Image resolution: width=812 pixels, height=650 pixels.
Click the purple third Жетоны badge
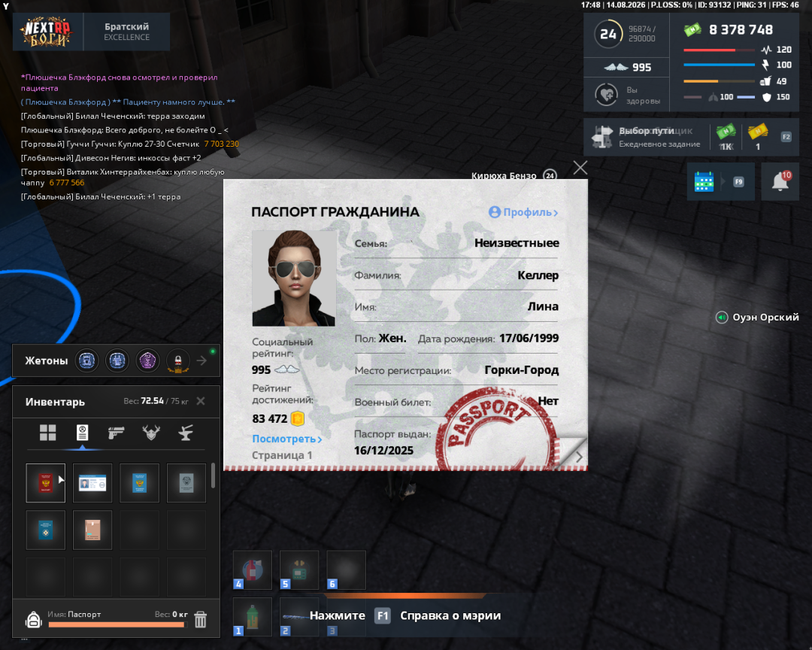(x=147, y=360)
